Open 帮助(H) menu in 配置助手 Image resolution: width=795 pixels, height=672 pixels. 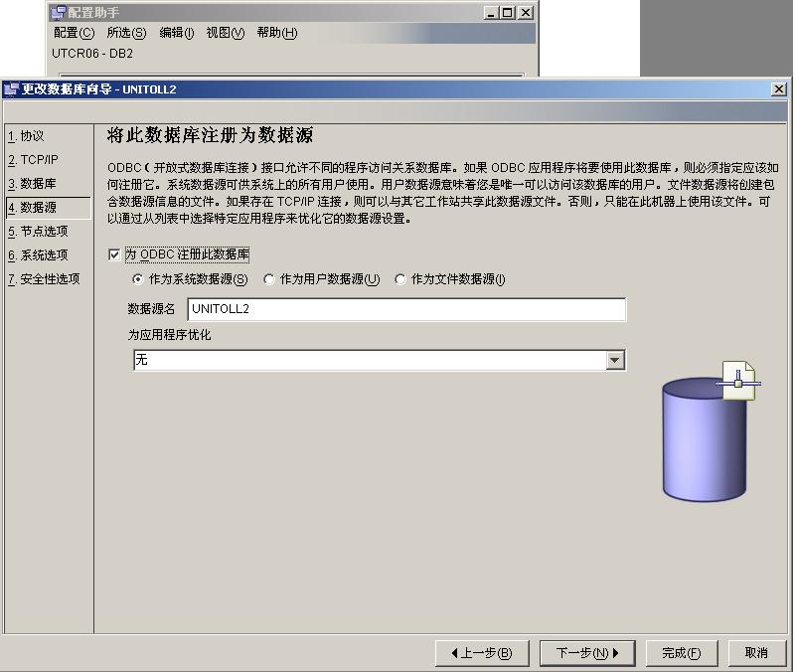[277, 33]
